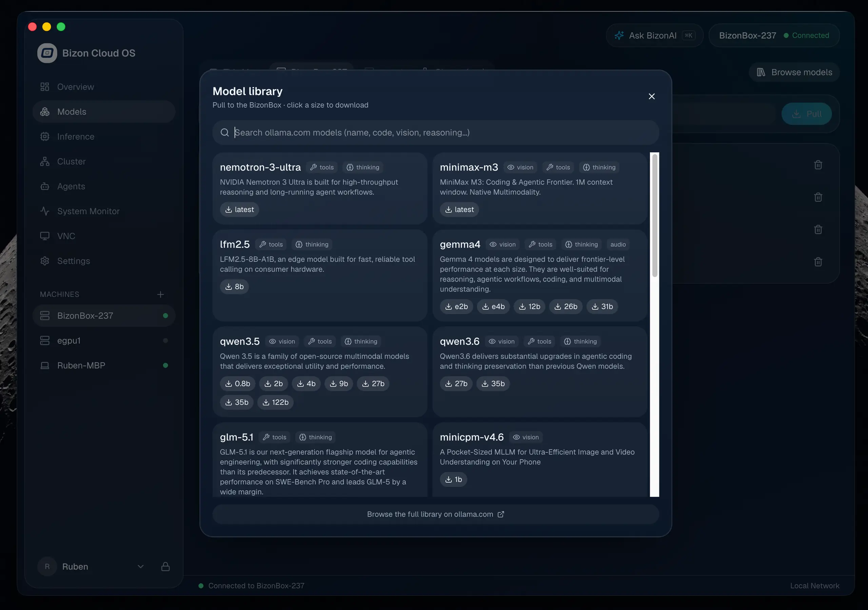Click the tools tag on nemotron-3-ultra
Viewport: 868px width, 610px height.
pos(322,167)
